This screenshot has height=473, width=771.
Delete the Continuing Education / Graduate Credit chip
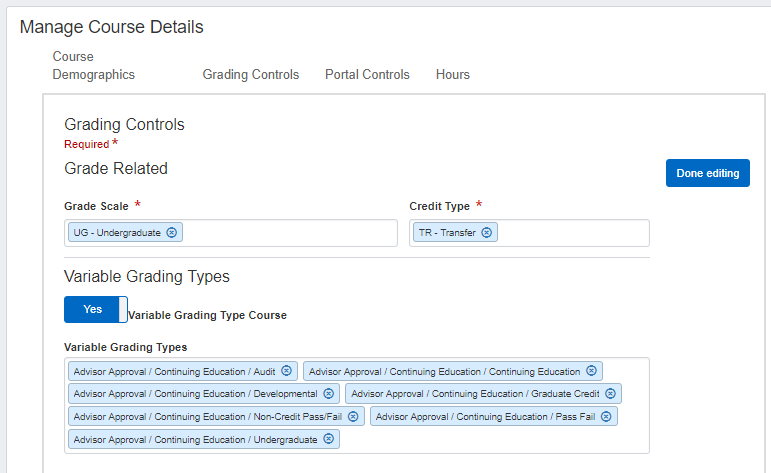pos(610,394)
